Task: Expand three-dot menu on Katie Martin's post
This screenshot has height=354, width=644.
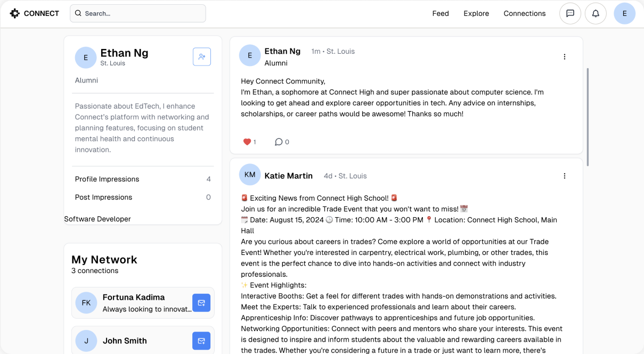Action: tap(565, 176)
